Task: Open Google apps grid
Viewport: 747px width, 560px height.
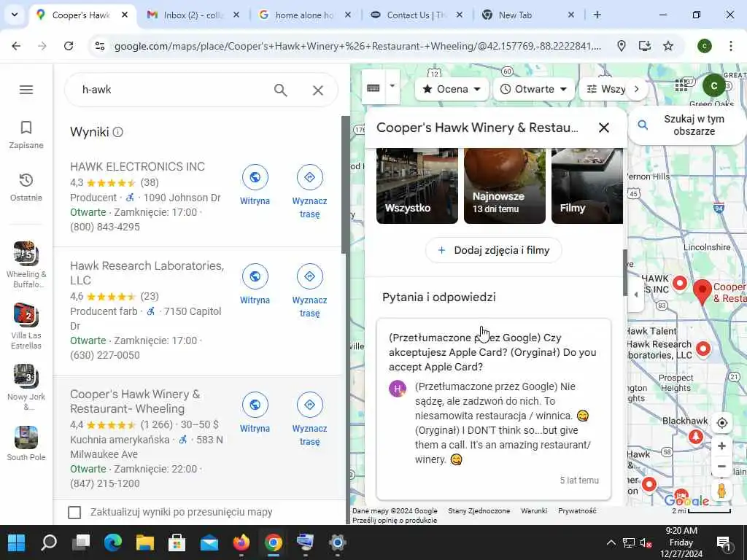Action: pos(681,86)
